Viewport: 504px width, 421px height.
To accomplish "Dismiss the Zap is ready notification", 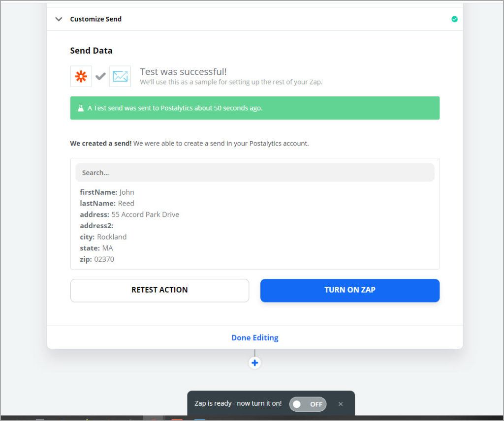I will [341, 404].
